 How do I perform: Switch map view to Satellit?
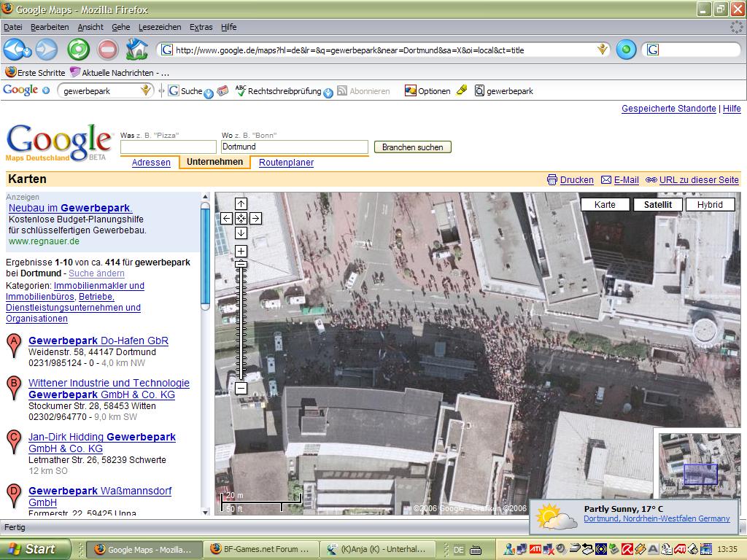click(657, 204)
